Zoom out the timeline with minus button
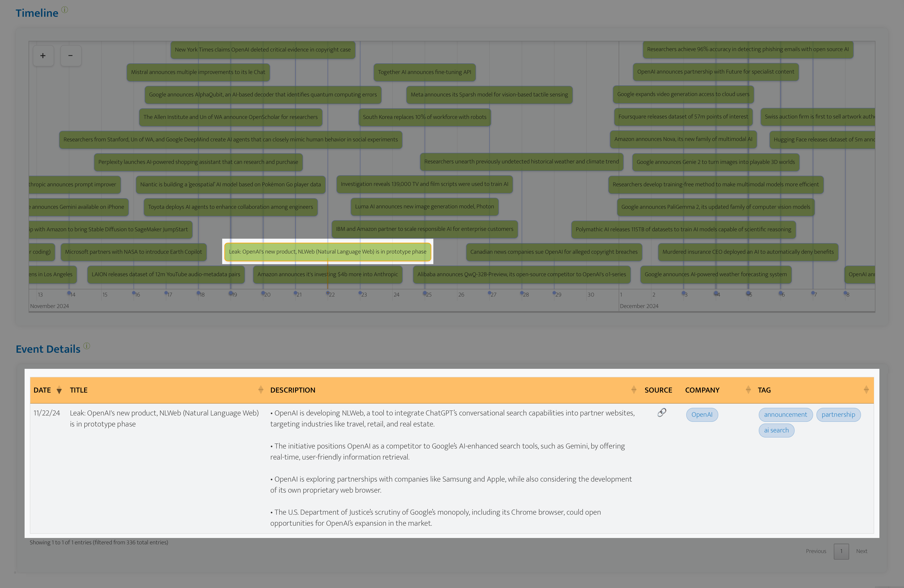 coord(71,56)
